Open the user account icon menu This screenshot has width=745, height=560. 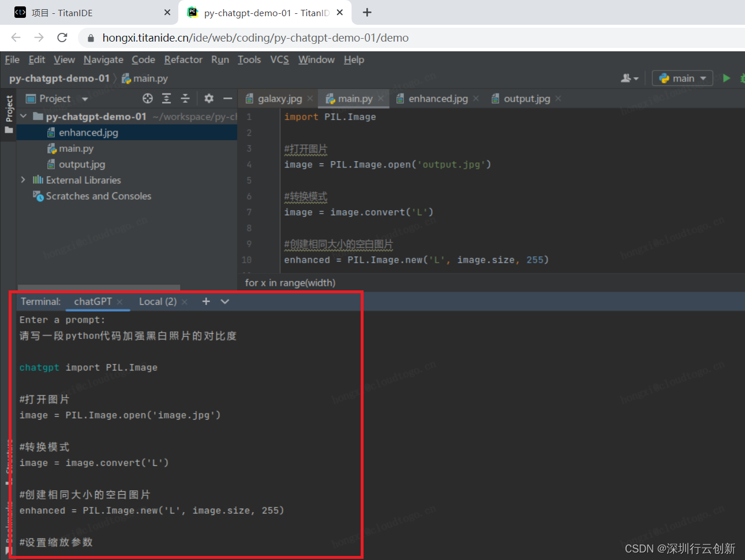pos(629,78)
